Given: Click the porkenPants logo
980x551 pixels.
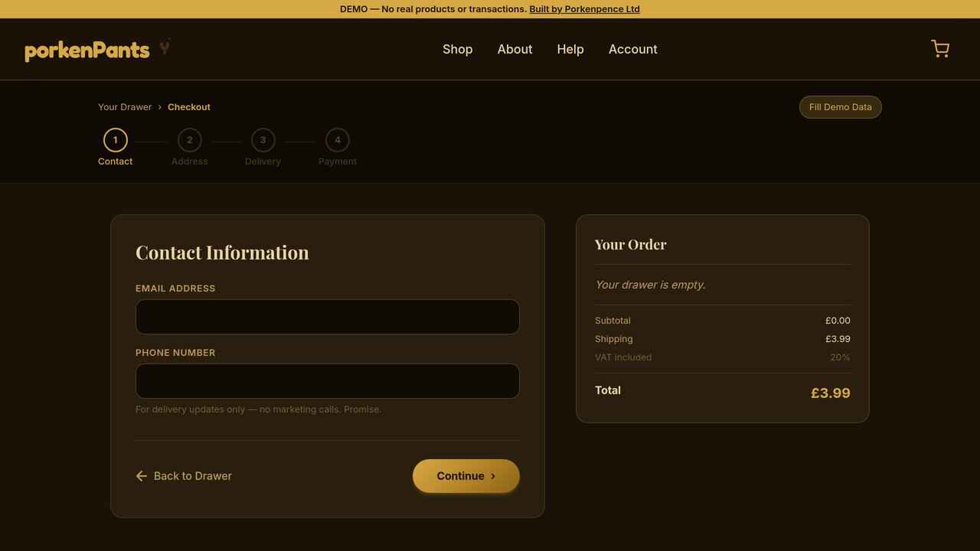Looking at the screenshot, I should pos(87,51).
